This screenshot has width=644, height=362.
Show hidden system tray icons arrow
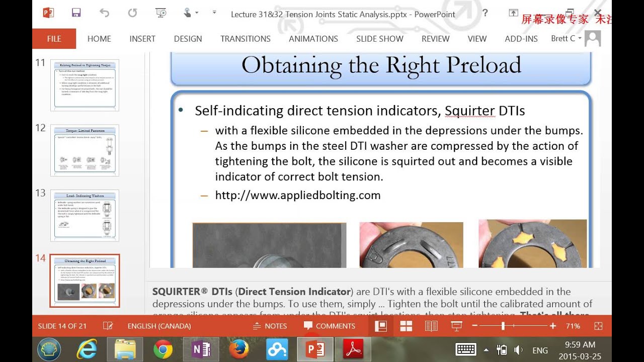pos(486,350)
